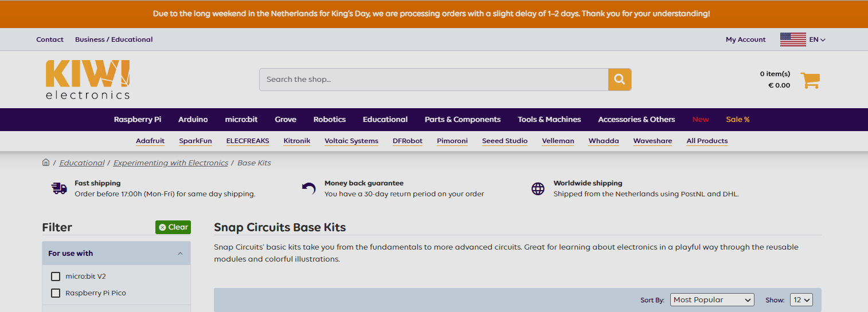Browse the Velleman brand link
The width and height of the screenshot is (868, 312).
pyautogui.click(x=558, y=141)
